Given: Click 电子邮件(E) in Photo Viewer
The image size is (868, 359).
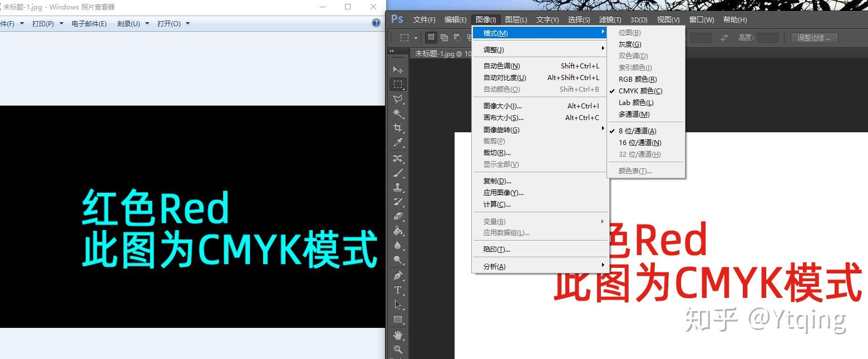Looking at the screenshot, I should pos(89,24).
